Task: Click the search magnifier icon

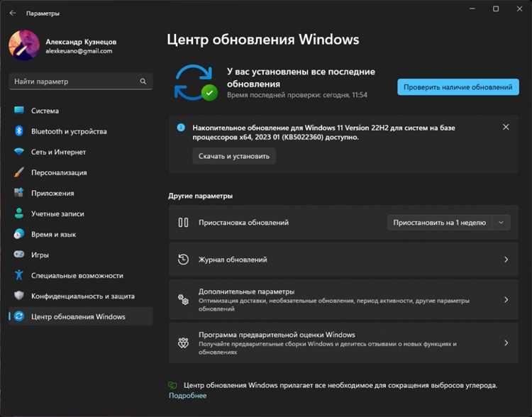Action: (x=143, y=82)
